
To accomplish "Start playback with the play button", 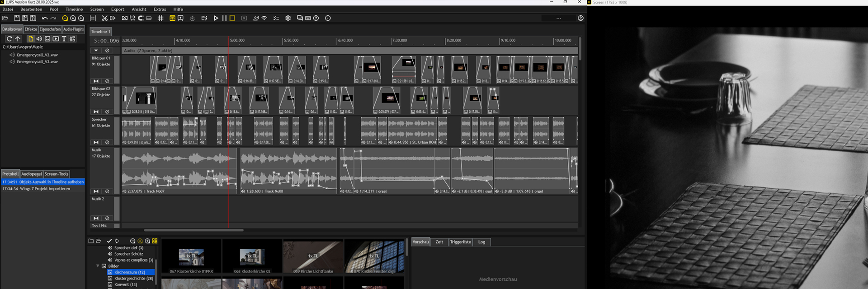I will coord(216,18).
